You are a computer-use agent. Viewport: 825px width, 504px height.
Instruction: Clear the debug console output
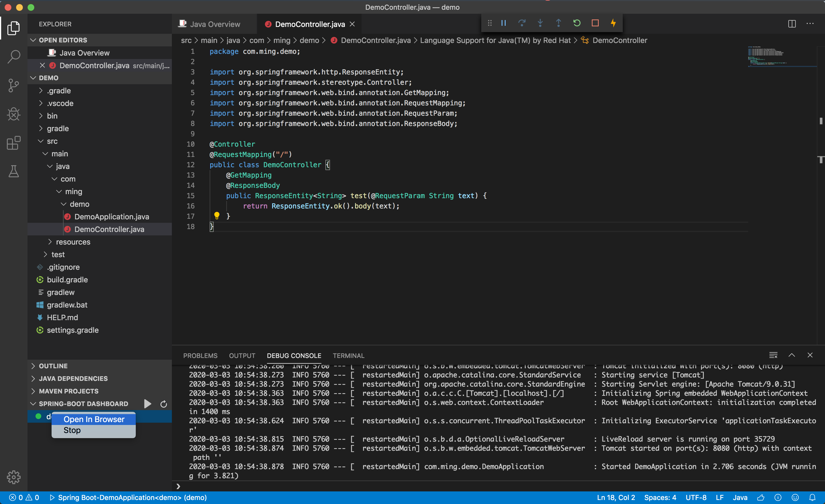(773, 355)
